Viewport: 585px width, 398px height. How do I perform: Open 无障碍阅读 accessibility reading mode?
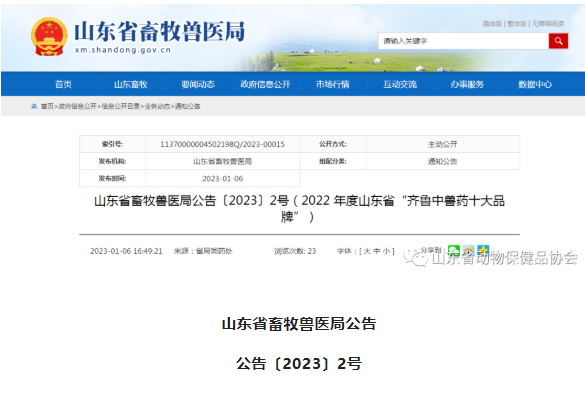548,23
